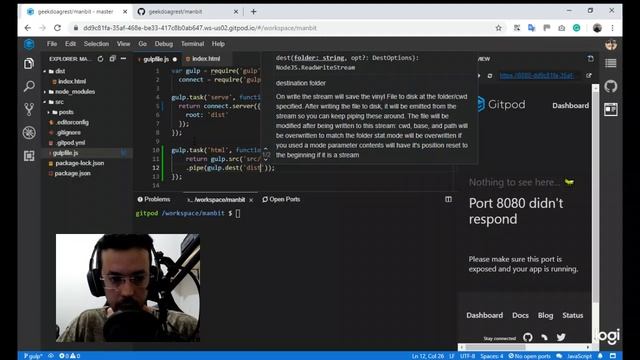Open the Terminal menu
The image size is (640, 360).
(x=192, y=44)
